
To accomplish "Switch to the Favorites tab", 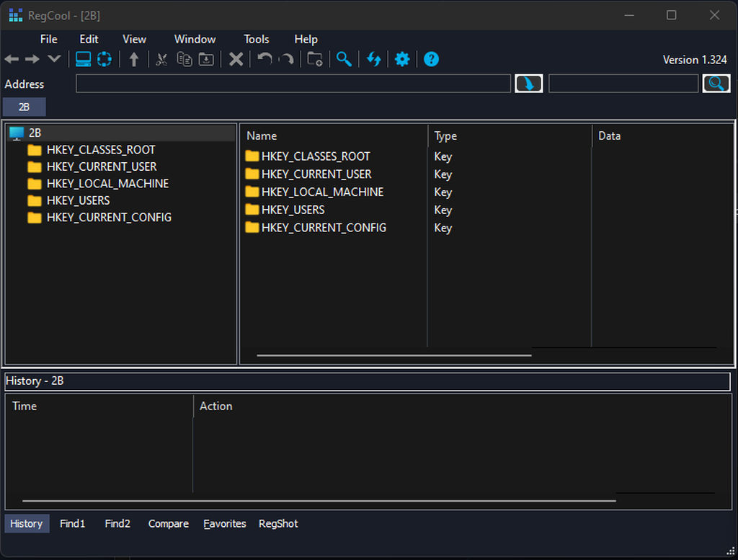I will 225,524.
